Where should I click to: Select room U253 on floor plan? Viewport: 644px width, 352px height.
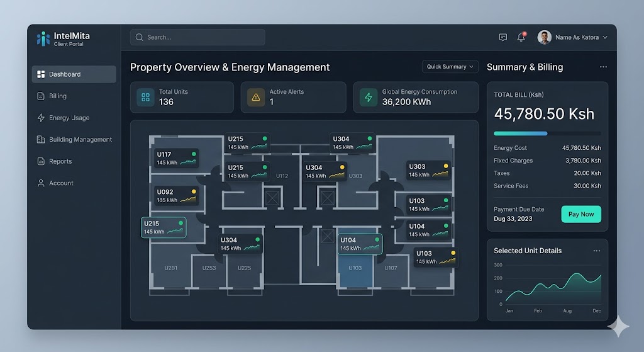click(209, 268)
